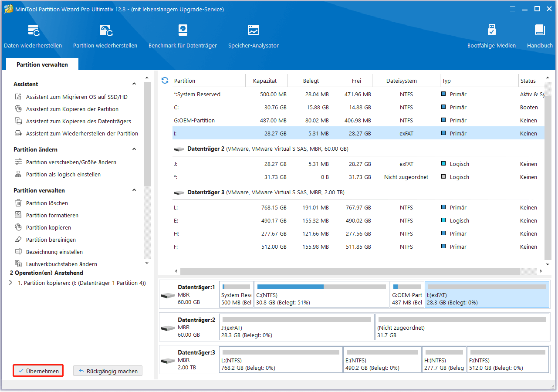Collapse the Partition ändern section
Image resolution: width=558 pixels, height=392 pixels.
134,149
